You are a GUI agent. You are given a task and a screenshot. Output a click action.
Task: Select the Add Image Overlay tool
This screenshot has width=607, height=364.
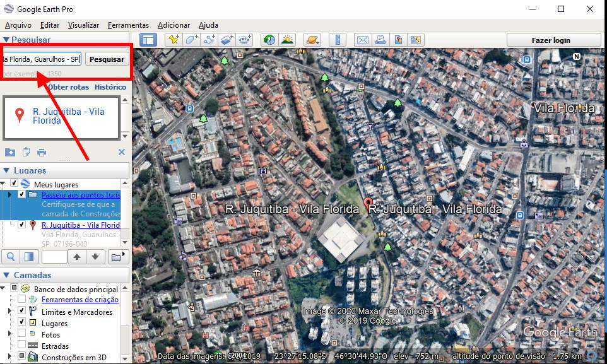click(x=227, y=40)
